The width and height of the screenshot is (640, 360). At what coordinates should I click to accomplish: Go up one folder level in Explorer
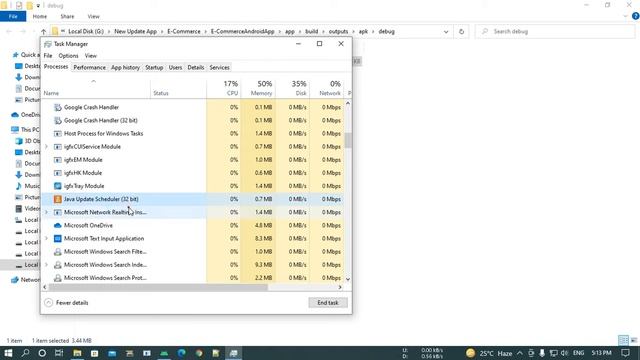point(43,31)
